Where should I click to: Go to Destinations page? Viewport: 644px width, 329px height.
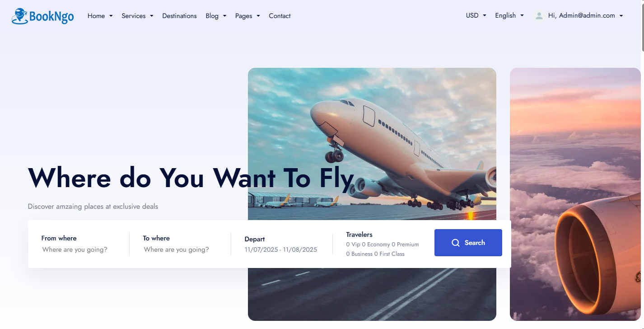(x=179, y=16)
